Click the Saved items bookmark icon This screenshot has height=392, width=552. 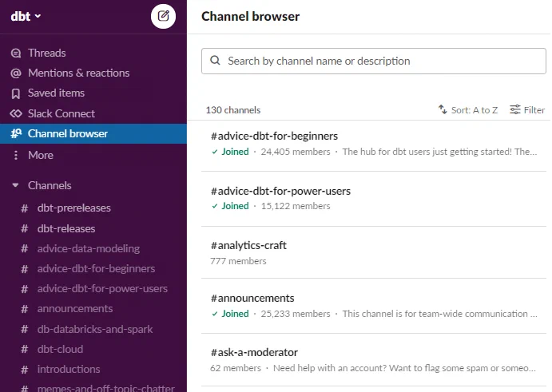pos(16,93)
